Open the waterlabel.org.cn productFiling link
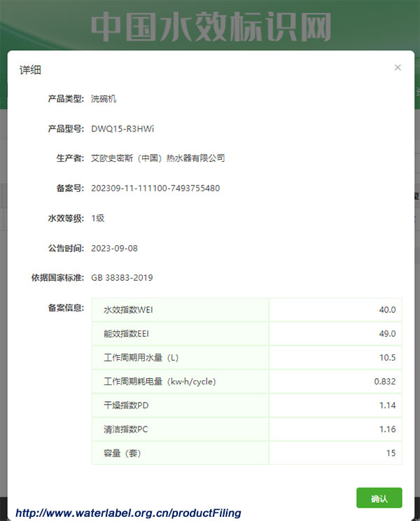This screenshot has height=521, width=420. pyautogui.click(x=128, y=513)
